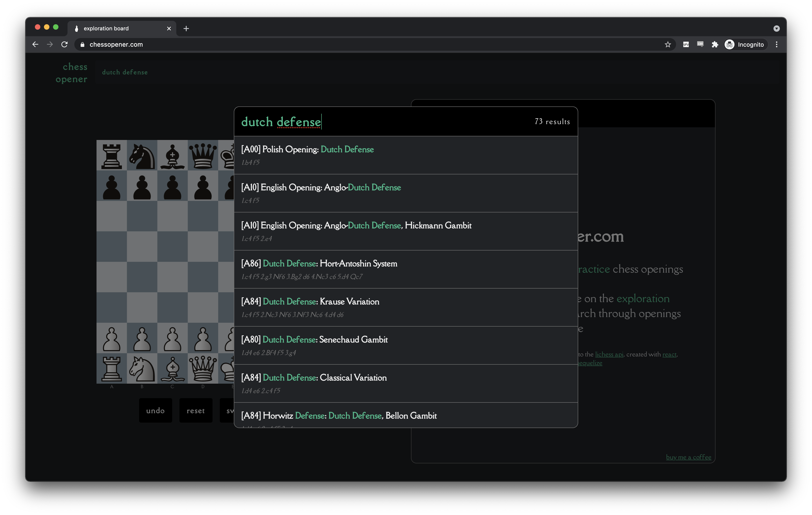Click the forward navigation arrow
The width and height of the screenshot is (812, 515).
coord(50,44)
